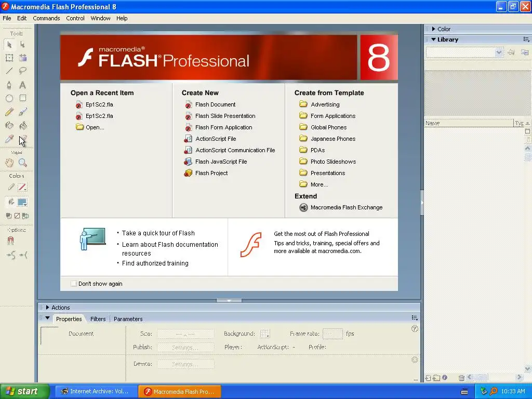Select the Ink Bottle tool
Viewport: 532px width, 399px height.
(9, 126)
